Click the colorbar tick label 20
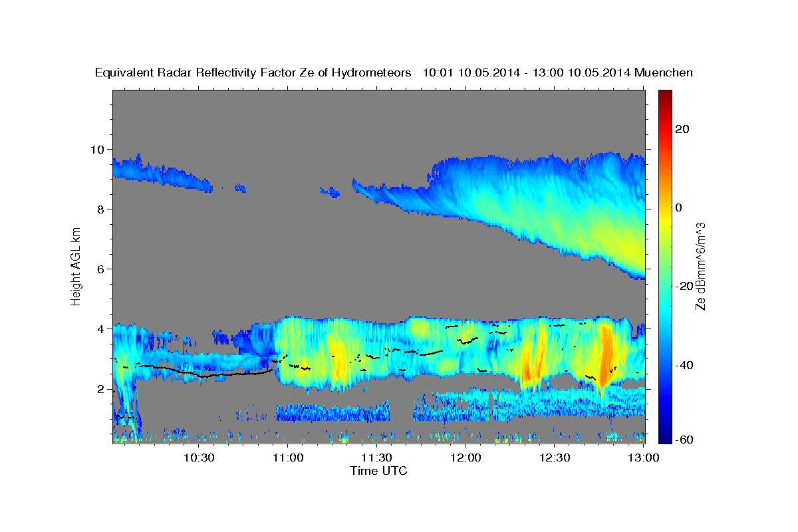Screen dimensions: 798x532 [682, 129]
